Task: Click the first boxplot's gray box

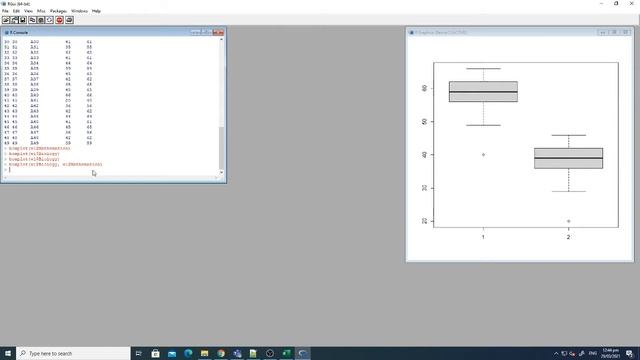Action: point(483,91)
